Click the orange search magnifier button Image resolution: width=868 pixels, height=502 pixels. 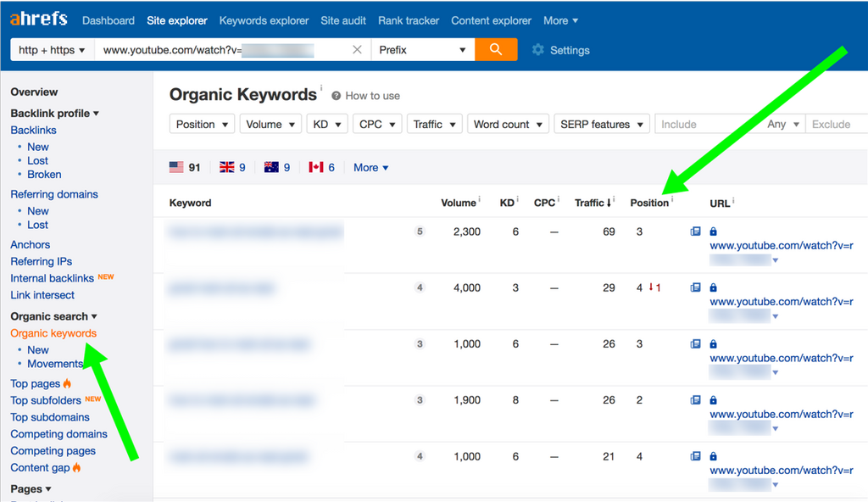496,50
